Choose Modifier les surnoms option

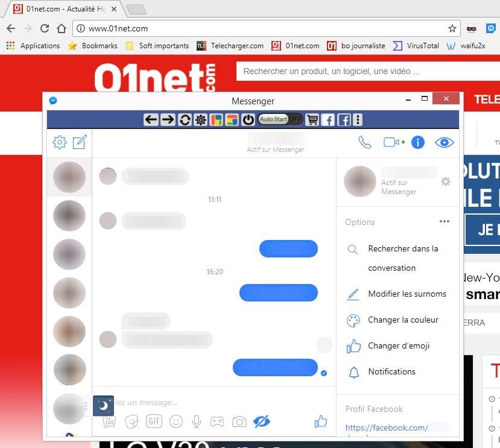tap(407, 294)
